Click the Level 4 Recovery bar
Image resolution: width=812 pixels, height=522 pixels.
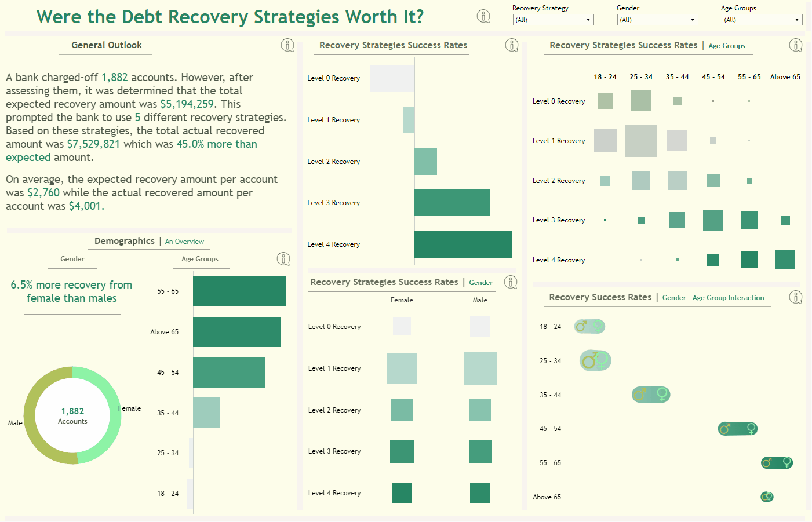(x=463, y=244)
